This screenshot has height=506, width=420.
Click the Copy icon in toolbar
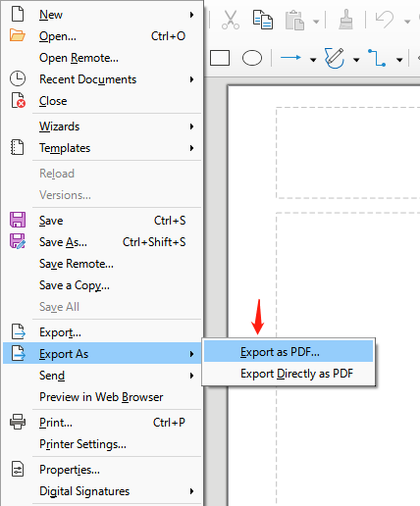[263, 20]
